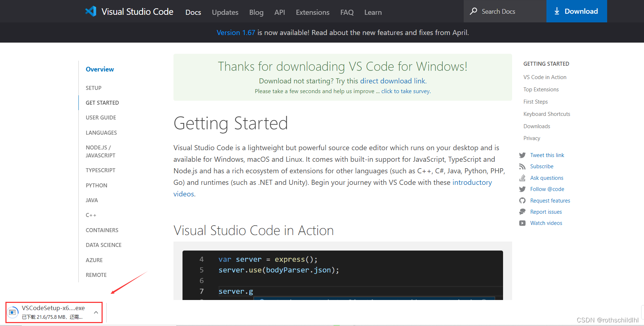
Task: Click the Tweet this link text
Action: [547, 155]
